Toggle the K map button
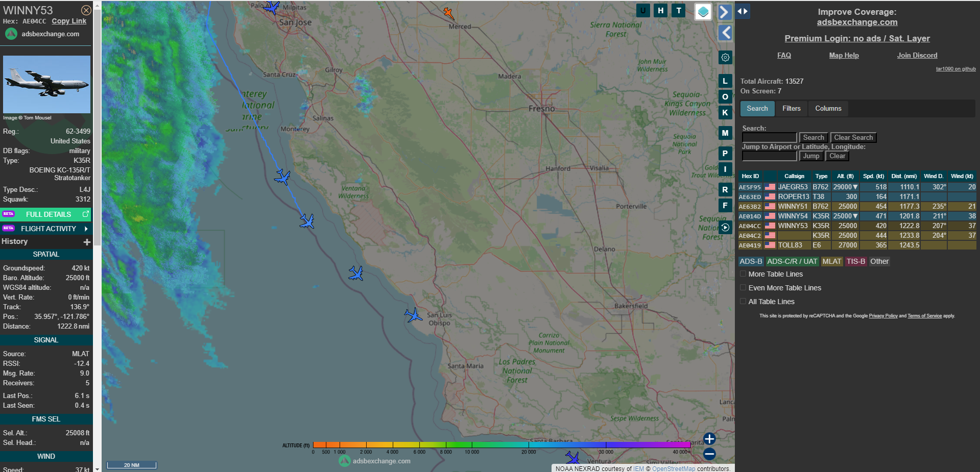 725,113
